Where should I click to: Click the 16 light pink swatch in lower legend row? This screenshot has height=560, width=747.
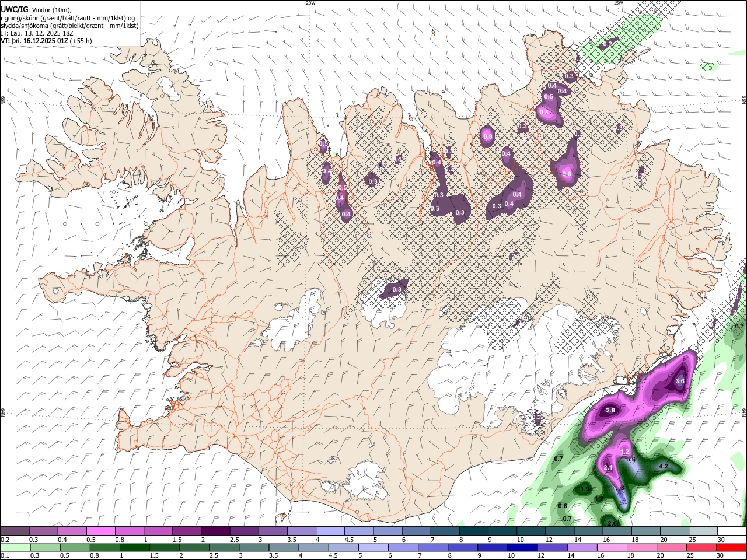click(x=612, y=547)
